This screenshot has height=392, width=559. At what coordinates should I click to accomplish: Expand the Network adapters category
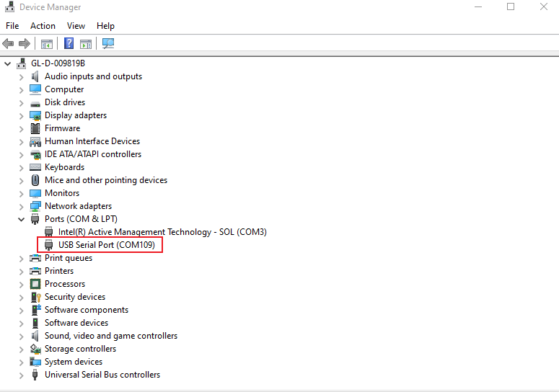click(x=22, y=206)
